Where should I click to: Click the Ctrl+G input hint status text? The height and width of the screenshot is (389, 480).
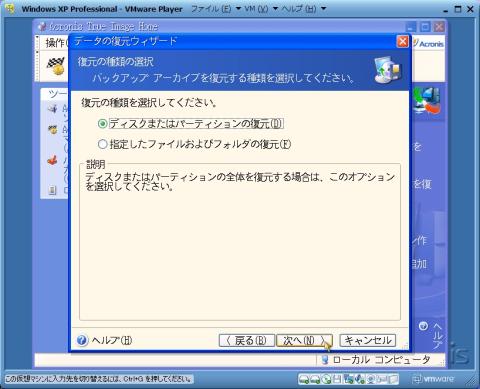[98, 379]
